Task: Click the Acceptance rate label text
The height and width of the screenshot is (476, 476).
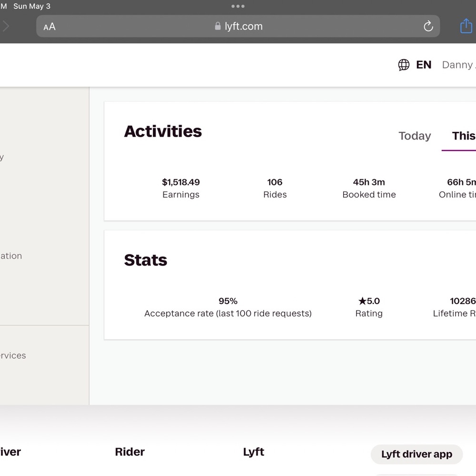Action: point(228,314)
